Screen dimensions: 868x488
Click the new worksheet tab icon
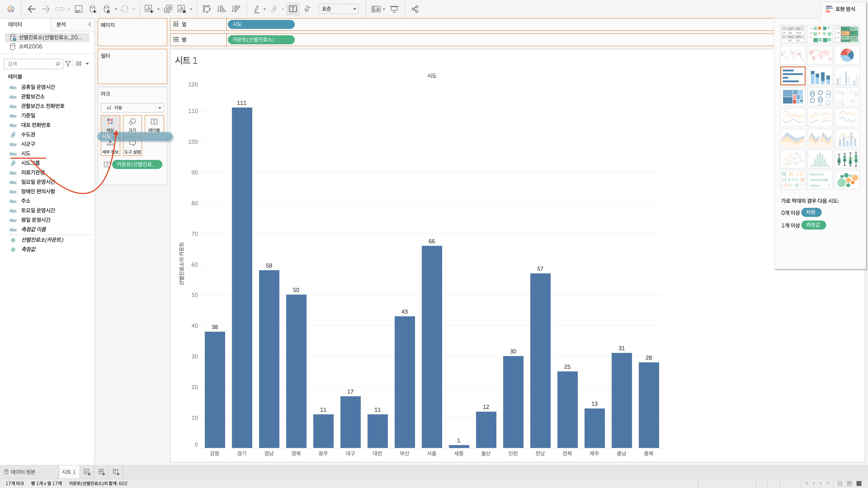[87, 472]
